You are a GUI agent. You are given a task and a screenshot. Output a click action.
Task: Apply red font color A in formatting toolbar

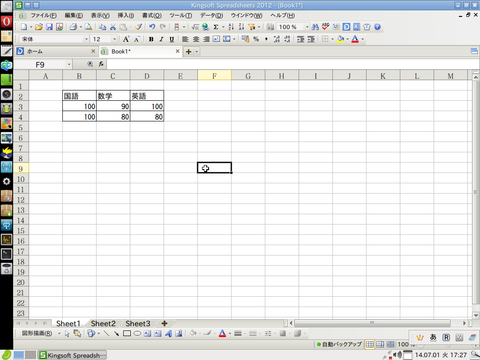tap(355, 39)
